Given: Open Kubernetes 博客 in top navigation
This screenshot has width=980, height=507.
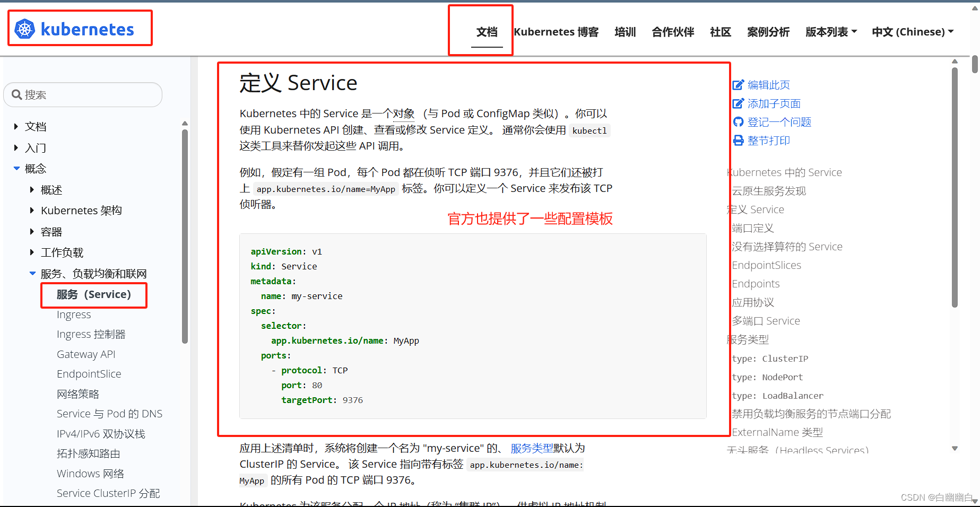Looking at the screenshot, I should coord(556,32).
